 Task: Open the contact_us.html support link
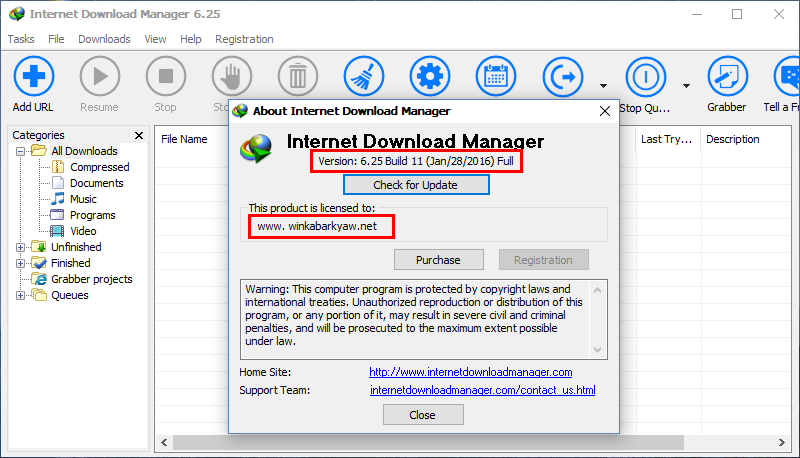pyautogui.click(x=483, y=390)
